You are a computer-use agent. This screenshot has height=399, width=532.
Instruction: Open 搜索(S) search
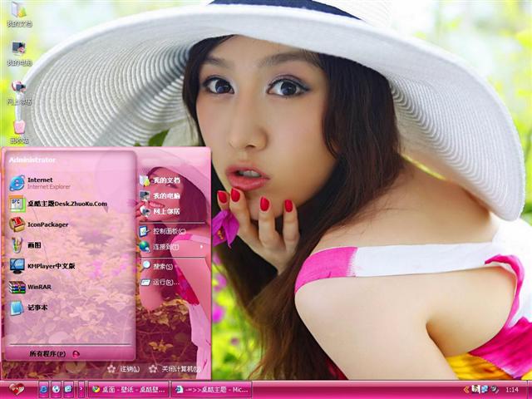158,266
